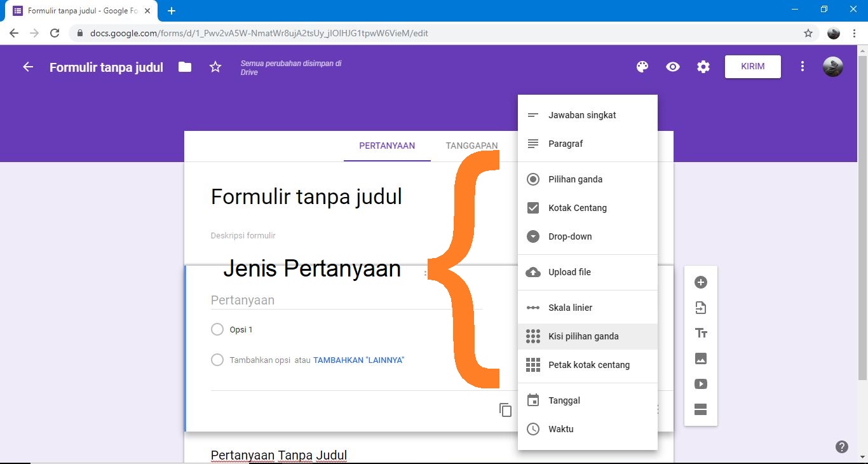The width and height of the screenshot is (868, 464).
Task: Add a new question with the plus icon
Action: [x=700, y=282]
